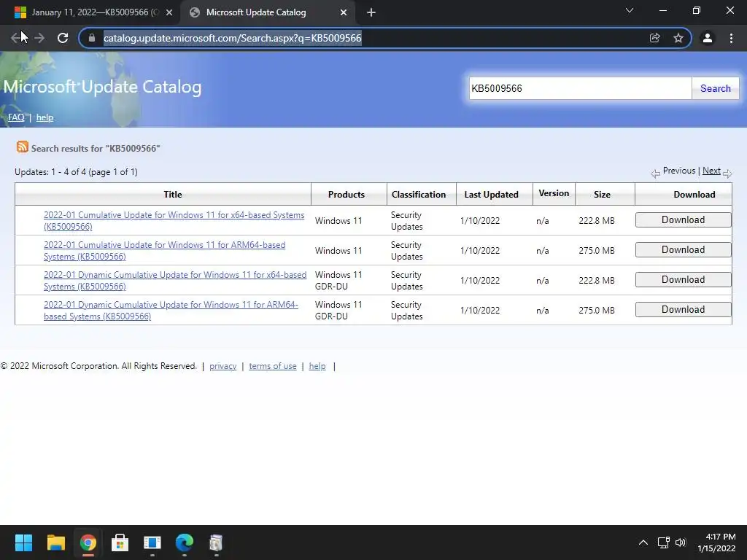
Task: Open volume control tray icon
Action: tap(681, 542)
